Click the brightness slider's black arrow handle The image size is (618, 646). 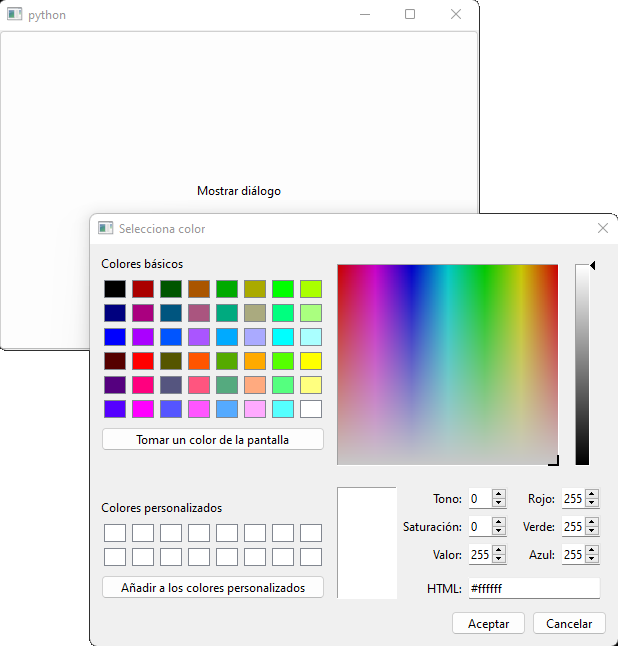592,266
